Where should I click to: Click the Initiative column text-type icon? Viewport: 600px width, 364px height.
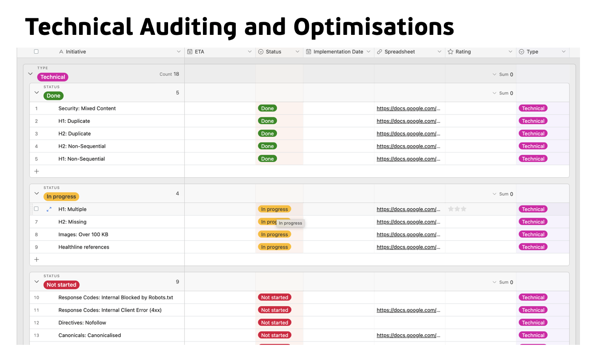61,52
